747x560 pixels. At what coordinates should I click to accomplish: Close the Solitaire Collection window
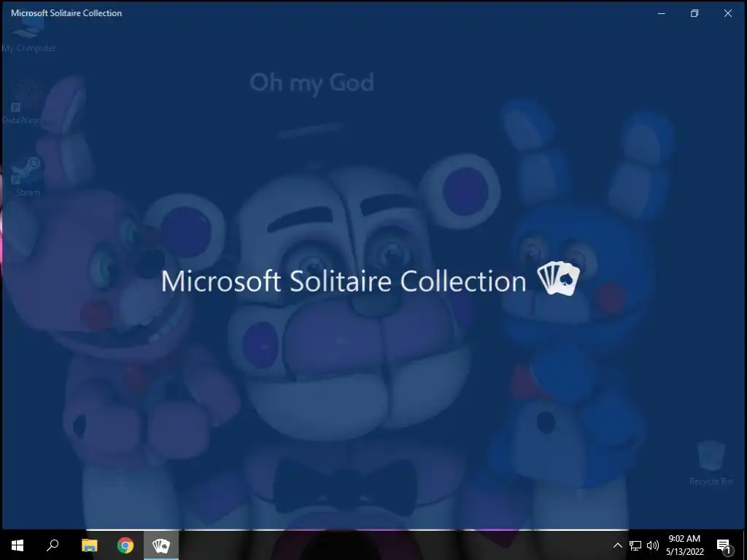point(728,13)
